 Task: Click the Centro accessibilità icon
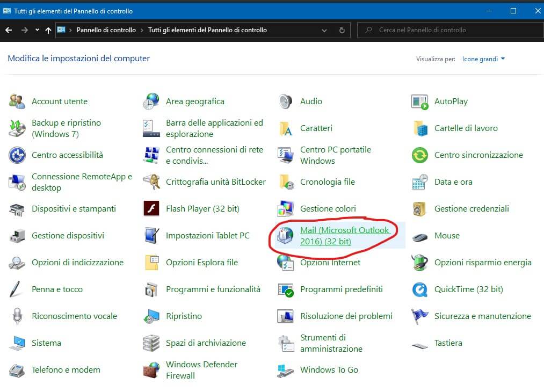[x=17, y=155]
